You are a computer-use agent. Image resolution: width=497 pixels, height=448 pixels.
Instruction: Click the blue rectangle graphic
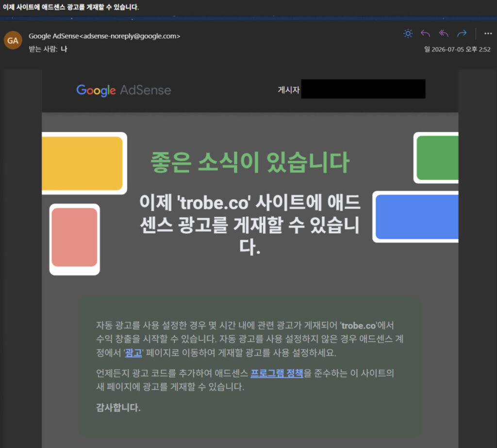[x=417, y=217]
